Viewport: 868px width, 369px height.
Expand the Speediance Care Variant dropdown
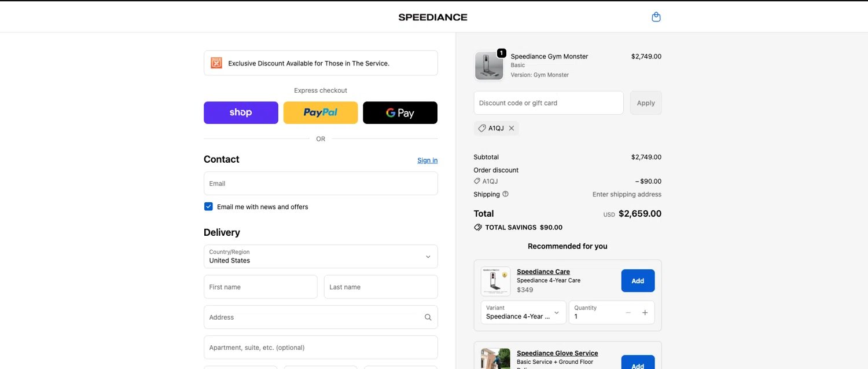[524, 312]
